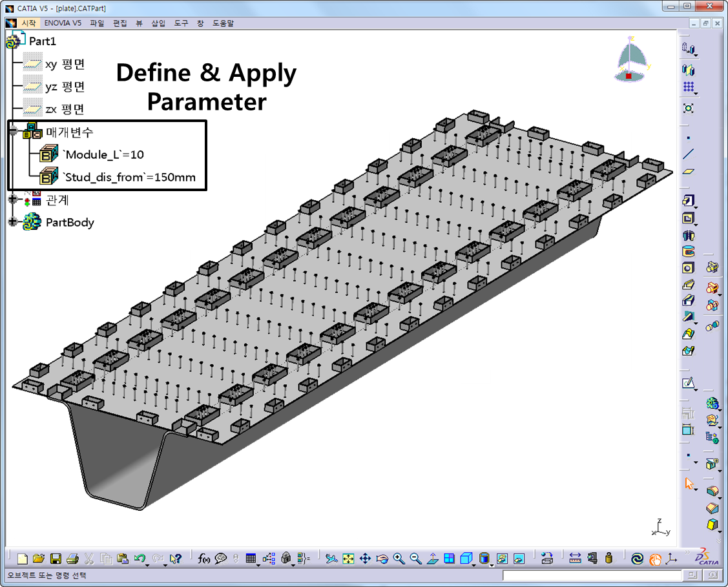Open the Undo history dropdown arrow
Screen dimensions: 728x587
148,565
